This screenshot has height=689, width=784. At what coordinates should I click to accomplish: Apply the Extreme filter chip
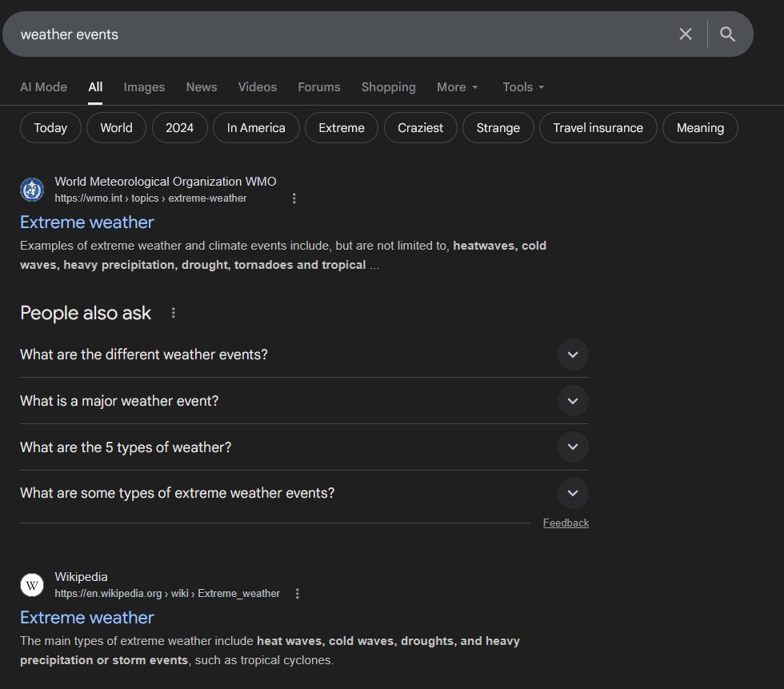coord(342,128)
